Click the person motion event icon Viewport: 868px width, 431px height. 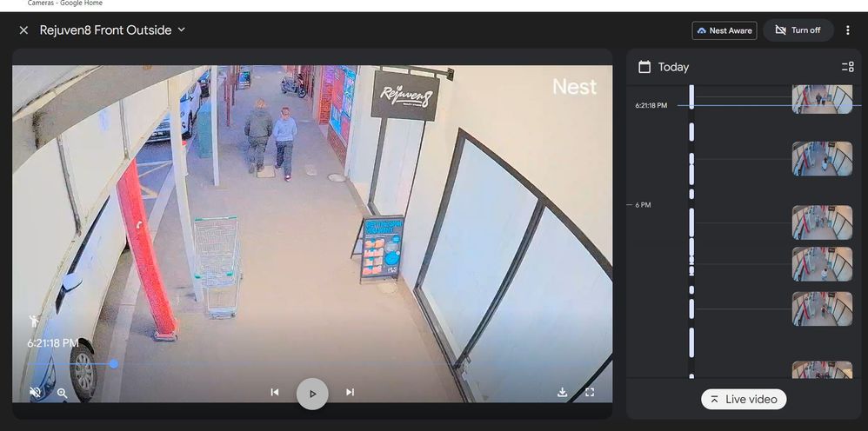35,322
